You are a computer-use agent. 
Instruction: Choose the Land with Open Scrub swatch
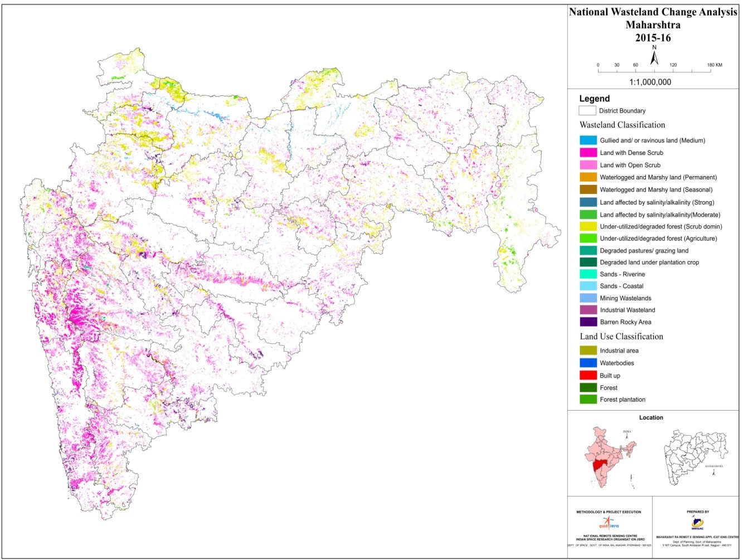pos(588,165)
